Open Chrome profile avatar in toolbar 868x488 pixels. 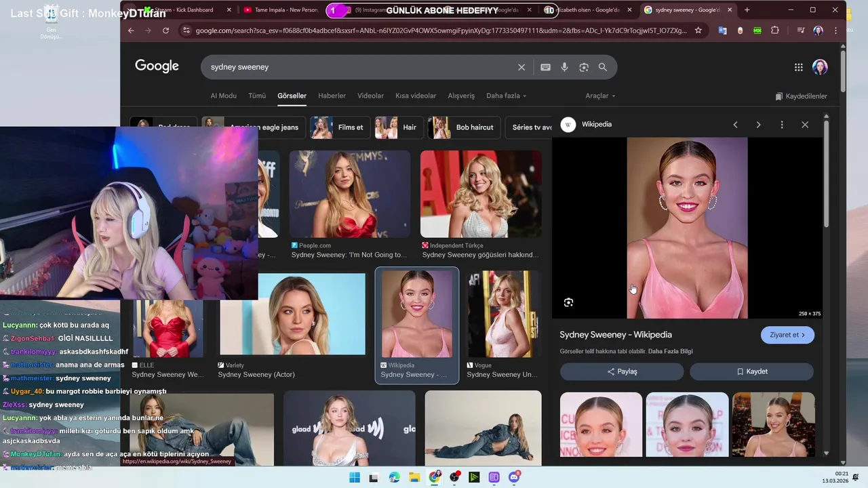818,30
